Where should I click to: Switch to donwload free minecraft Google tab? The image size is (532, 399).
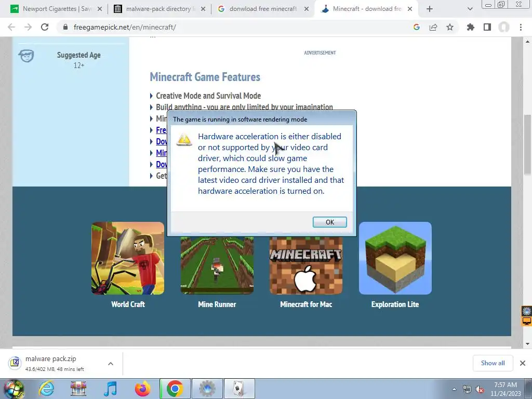[263, 9]
